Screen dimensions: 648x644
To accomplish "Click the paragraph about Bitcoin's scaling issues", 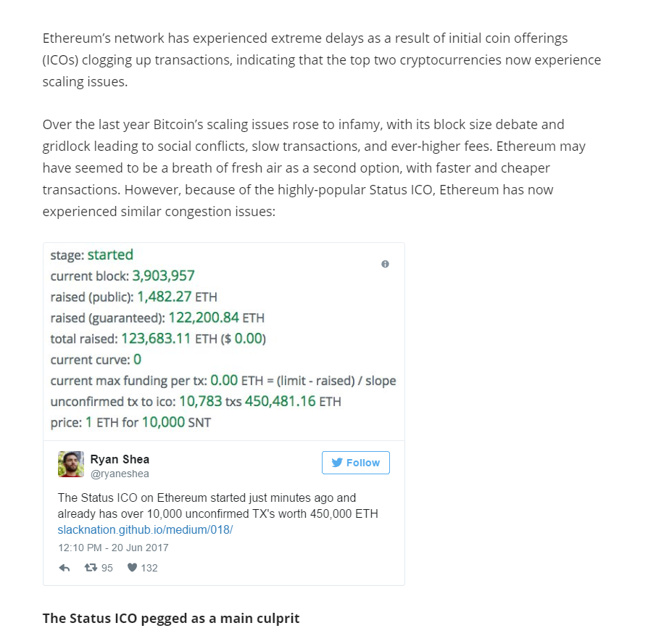I will point(314,168).
